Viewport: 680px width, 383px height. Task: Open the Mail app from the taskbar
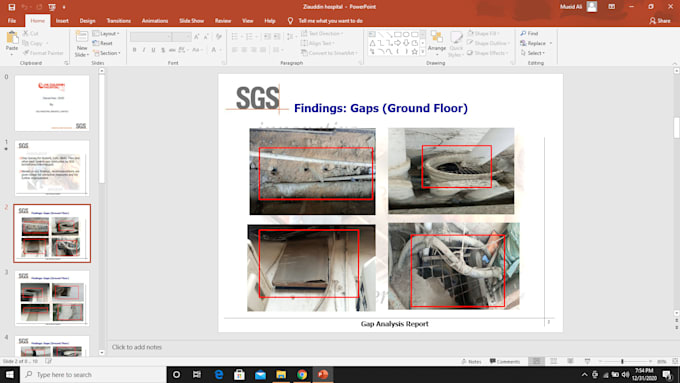260,374
